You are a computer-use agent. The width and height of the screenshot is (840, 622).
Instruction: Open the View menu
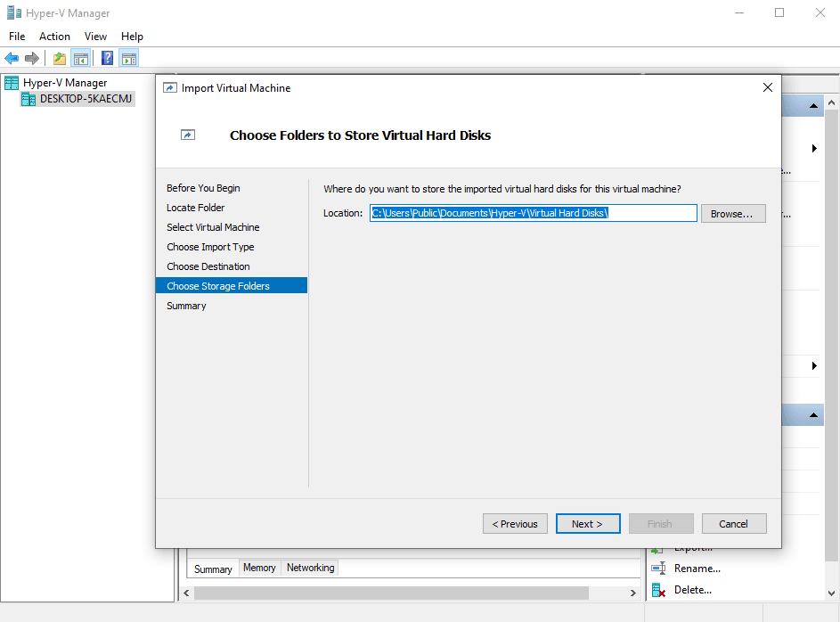95,37
